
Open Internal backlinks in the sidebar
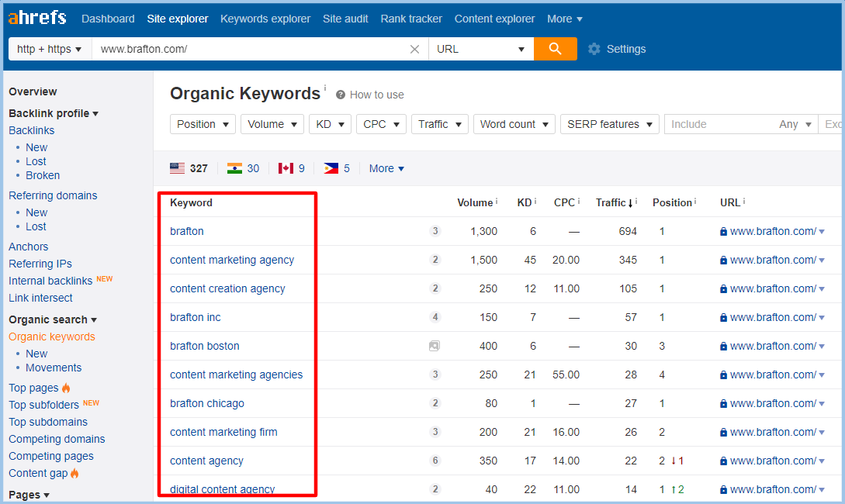[50, 281]
